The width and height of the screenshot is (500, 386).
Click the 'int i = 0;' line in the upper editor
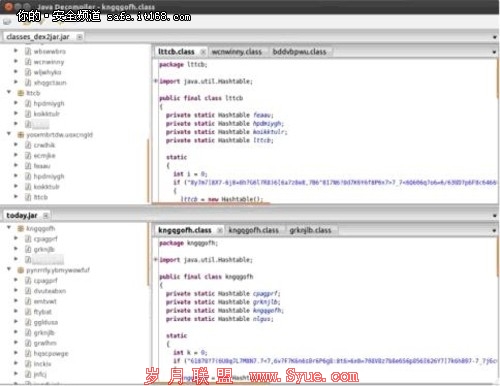(x=190, y=174)
